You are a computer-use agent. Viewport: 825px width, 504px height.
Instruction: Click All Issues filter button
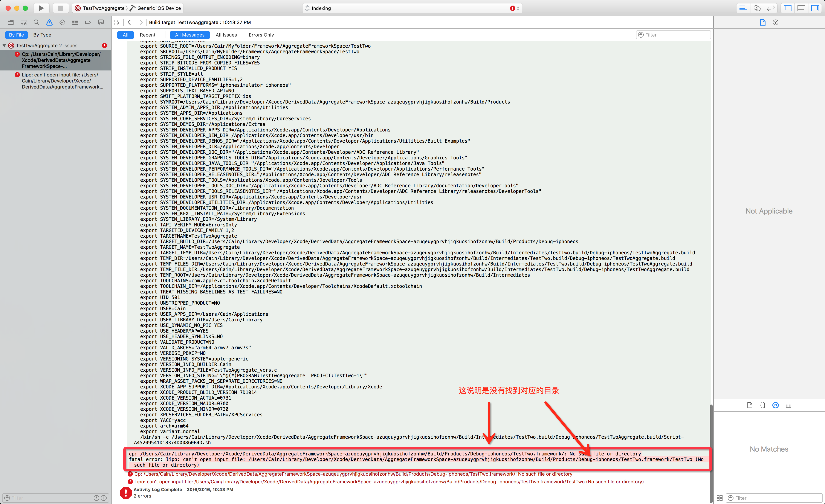coord(226,35)
